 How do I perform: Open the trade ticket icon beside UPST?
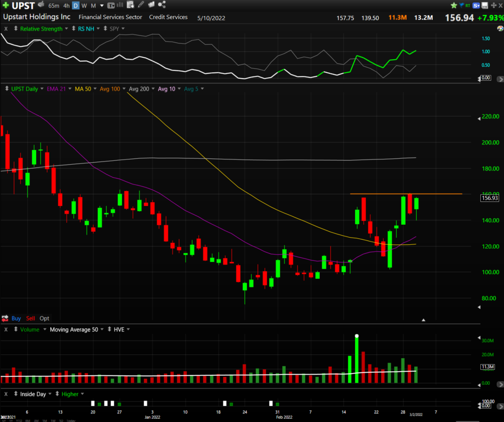(41, 5)
